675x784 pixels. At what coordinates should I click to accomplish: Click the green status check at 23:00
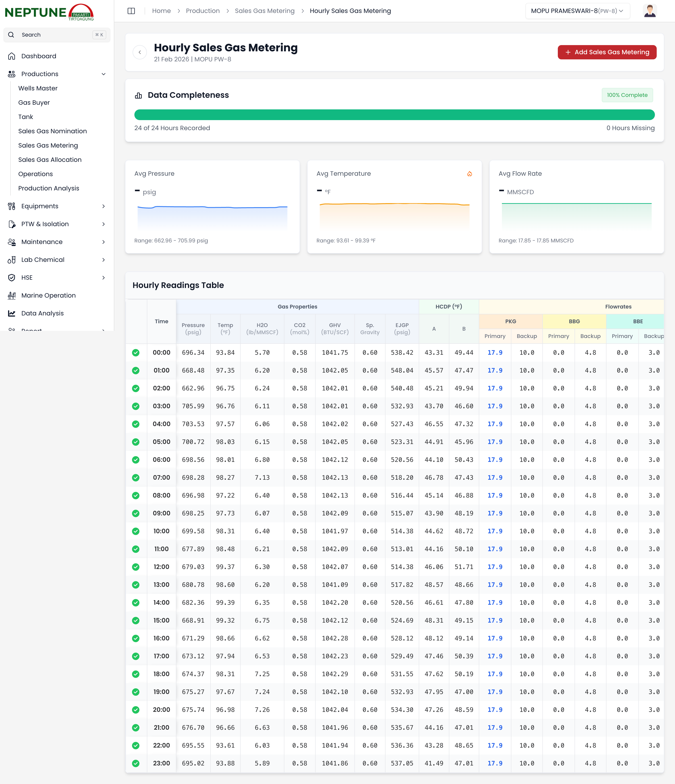[136, 763]
